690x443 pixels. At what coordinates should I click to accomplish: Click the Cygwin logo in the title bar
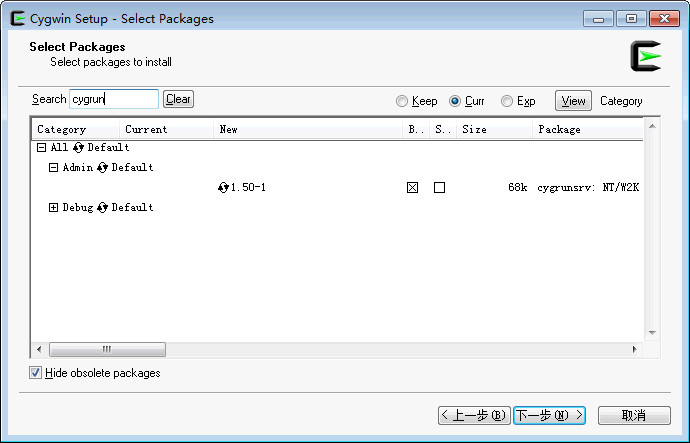[17, 18]
